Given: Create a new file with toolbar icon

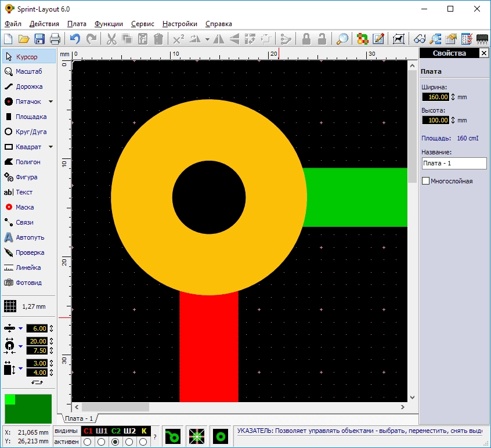Looking at the screenshot, I should click(8, 39).
